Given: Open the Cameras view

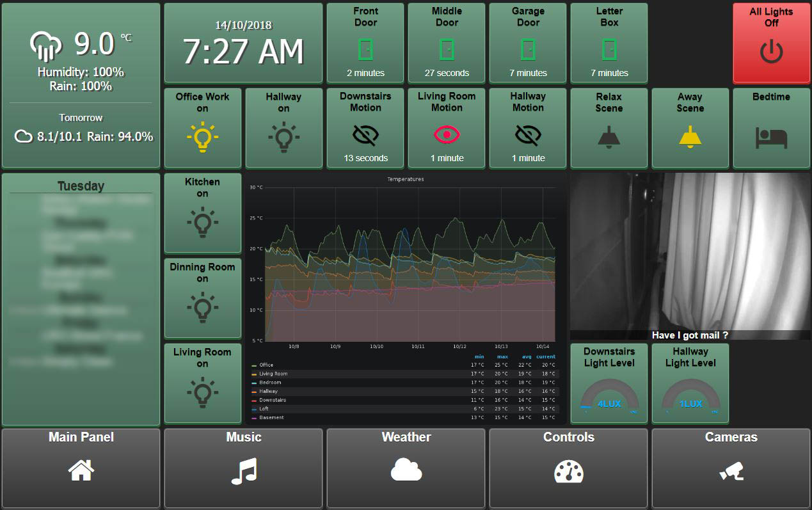Looking at the screenshot, I should pyautogui.click(x=731, y=470).
